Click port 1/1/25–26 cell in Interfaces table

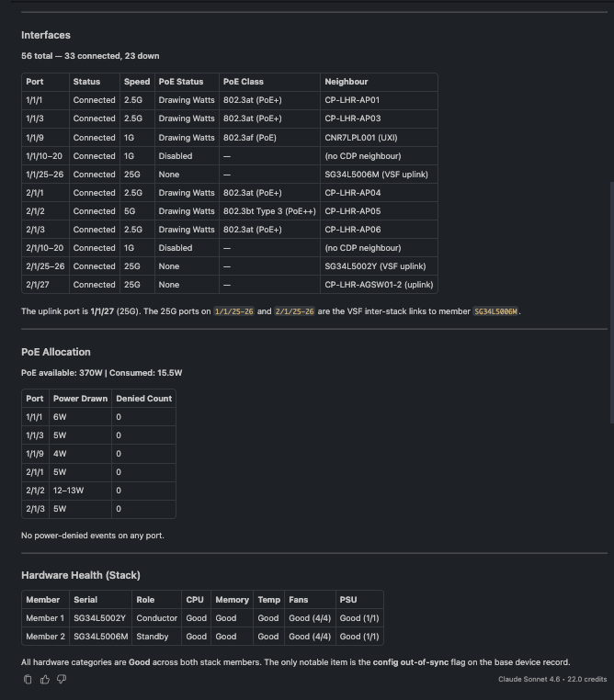[x=45, y=175]
